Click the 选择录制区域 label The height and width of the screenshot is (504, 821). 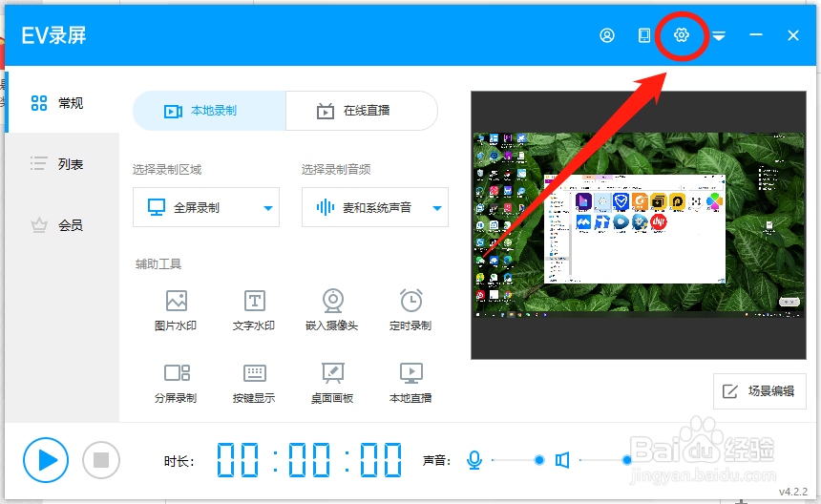(x=167, y=169)
